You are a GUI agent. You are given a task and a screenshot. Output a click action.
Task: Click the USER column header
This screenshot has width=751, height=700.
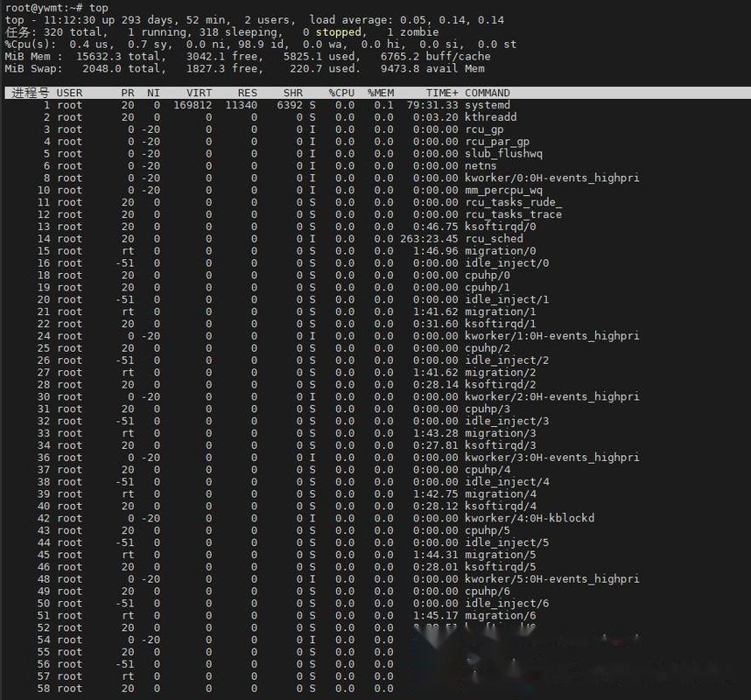(x=69, y=93)
